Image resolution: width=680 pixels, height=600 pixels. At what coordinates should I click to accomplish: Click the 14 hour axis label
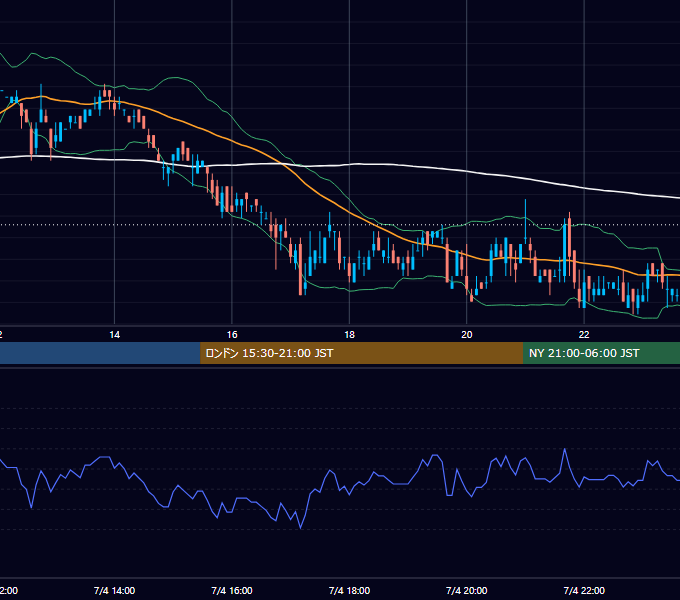114,335
